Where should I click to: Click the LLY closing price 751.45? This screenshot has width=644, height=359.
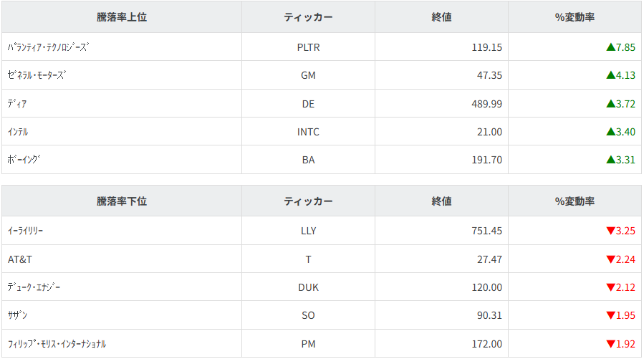point(486,231)
